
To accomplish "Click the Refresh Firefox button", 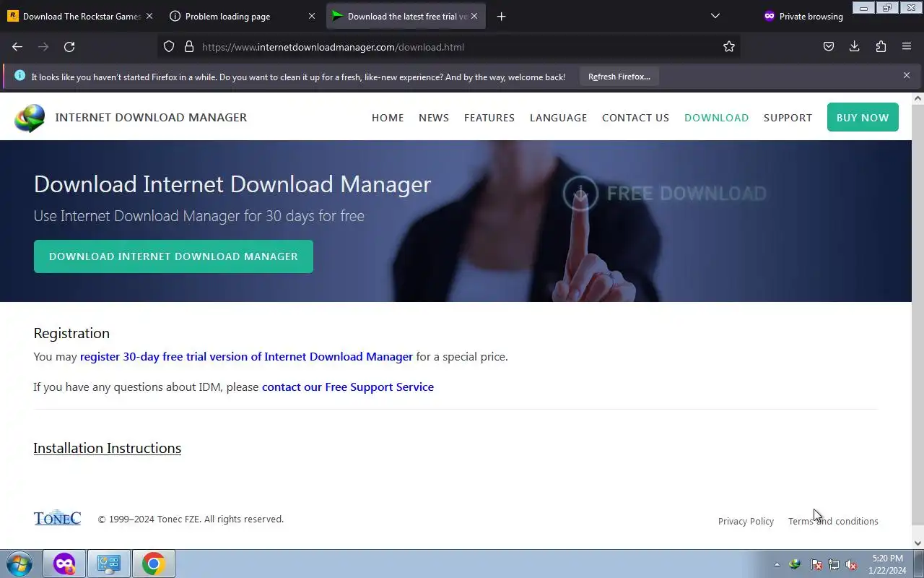I will (x=619, y=77).
